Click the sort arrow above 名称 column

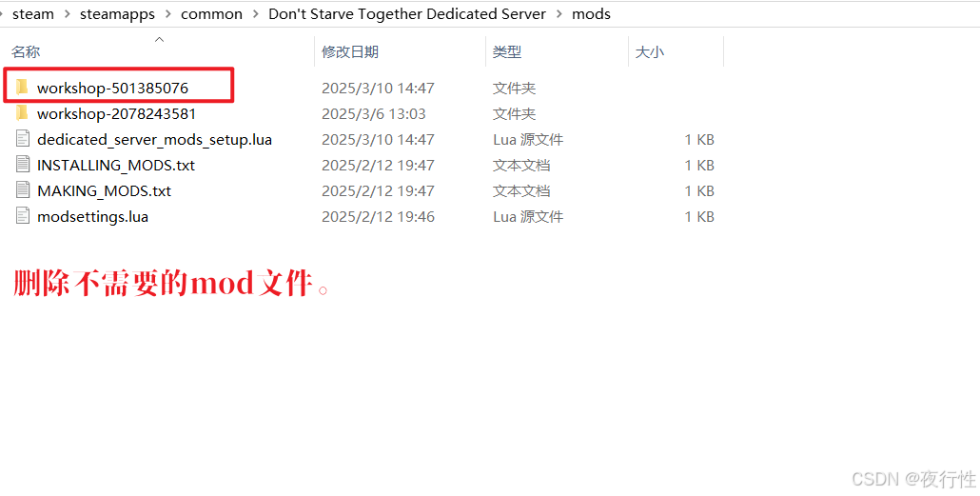[x=160, y=39]
